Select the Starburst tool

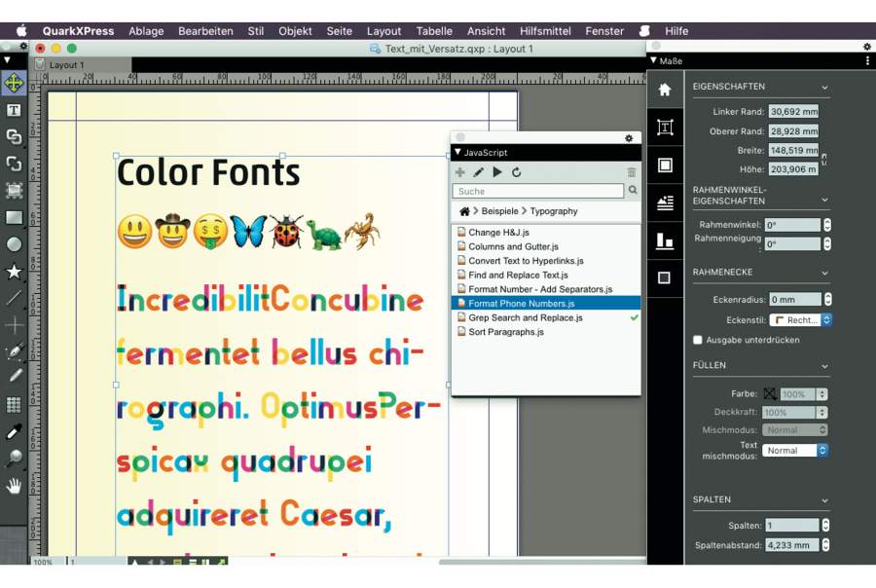[14, 272]
